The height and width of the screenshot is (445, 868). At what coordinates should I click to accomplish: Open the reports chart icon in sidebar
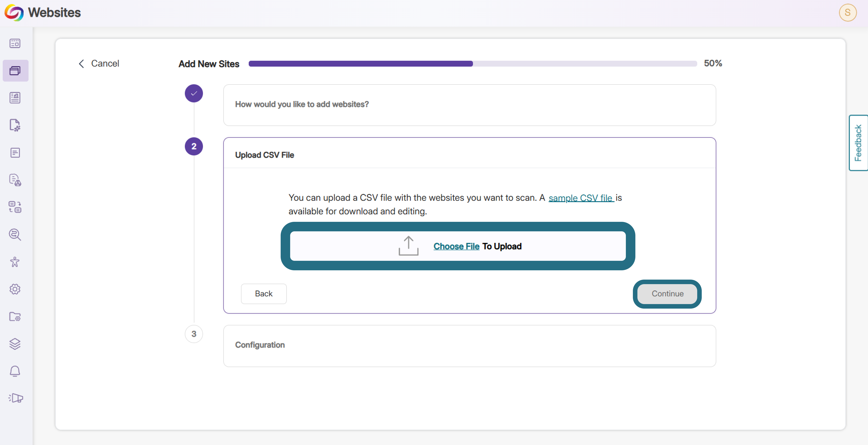click(15, 98)
